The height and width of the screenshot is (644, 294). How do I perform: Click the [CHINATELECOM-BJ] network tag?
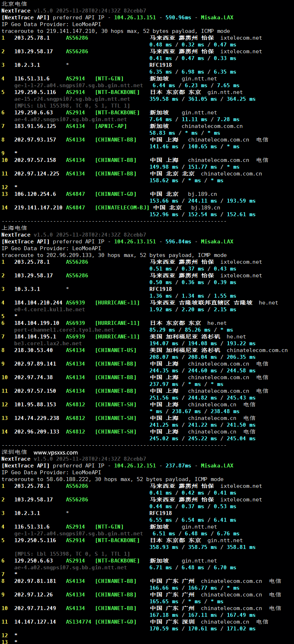pyautogui.click(x=122, y=208)
